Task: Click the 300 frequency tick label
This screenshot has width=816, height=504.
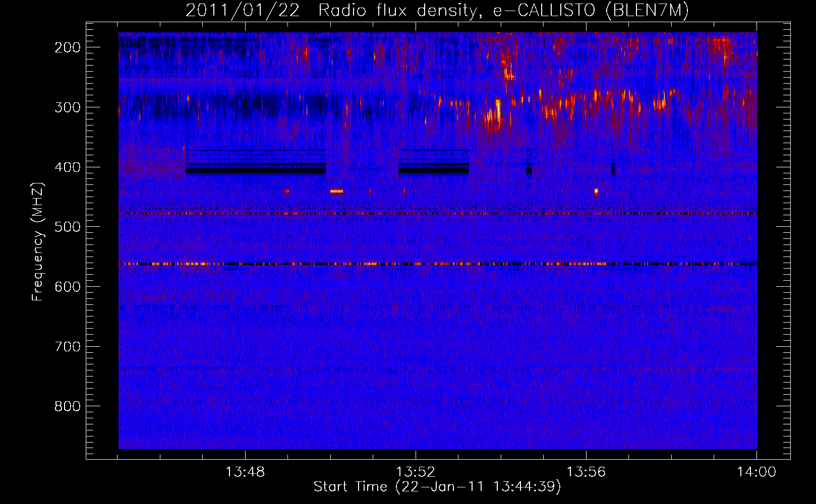Action: [68, 107]
